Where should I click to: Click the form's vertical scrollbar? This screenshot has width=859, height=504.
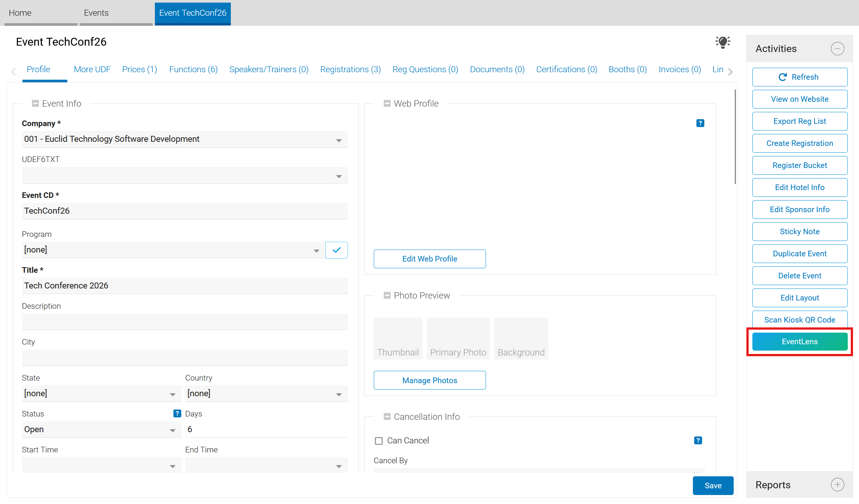(x=735, y=137)
